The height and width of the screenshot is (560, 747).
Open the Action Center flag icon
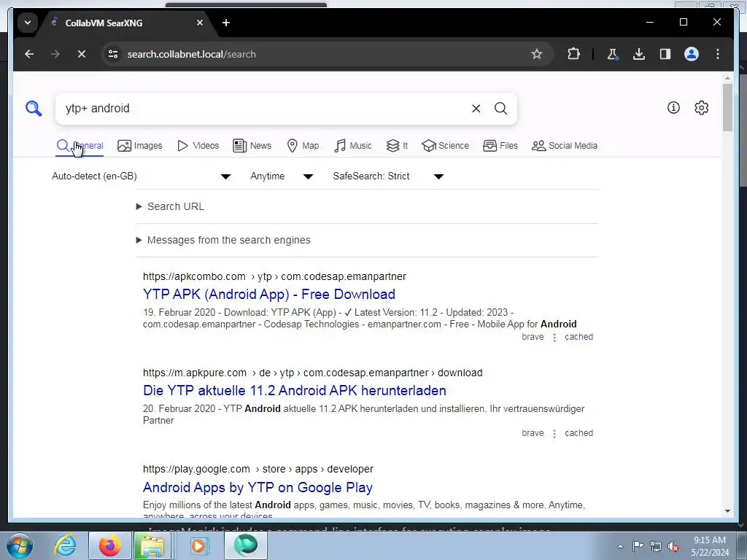638,546
